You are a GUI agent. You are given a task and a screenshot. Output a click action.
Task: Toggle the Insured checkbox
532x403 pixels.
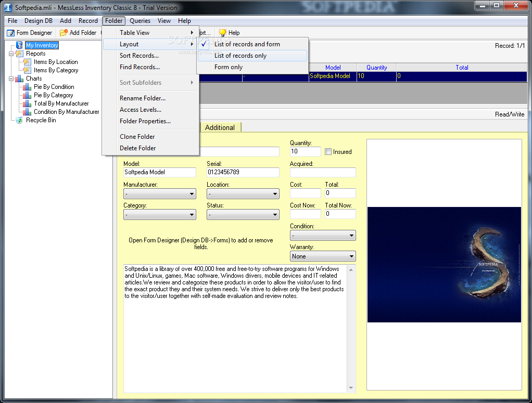click(x=328, y=152)
